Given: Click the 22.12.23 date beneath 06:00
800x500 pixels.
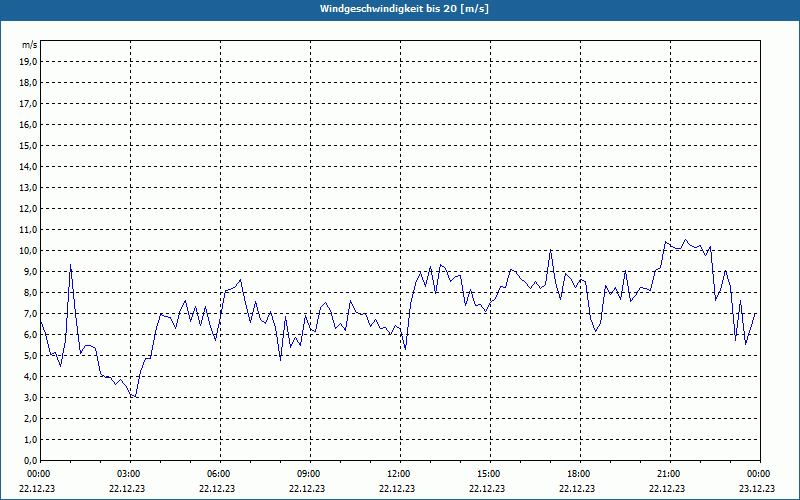Looking at the screenshot, I should pyautogui.click(x=217, y=488).
